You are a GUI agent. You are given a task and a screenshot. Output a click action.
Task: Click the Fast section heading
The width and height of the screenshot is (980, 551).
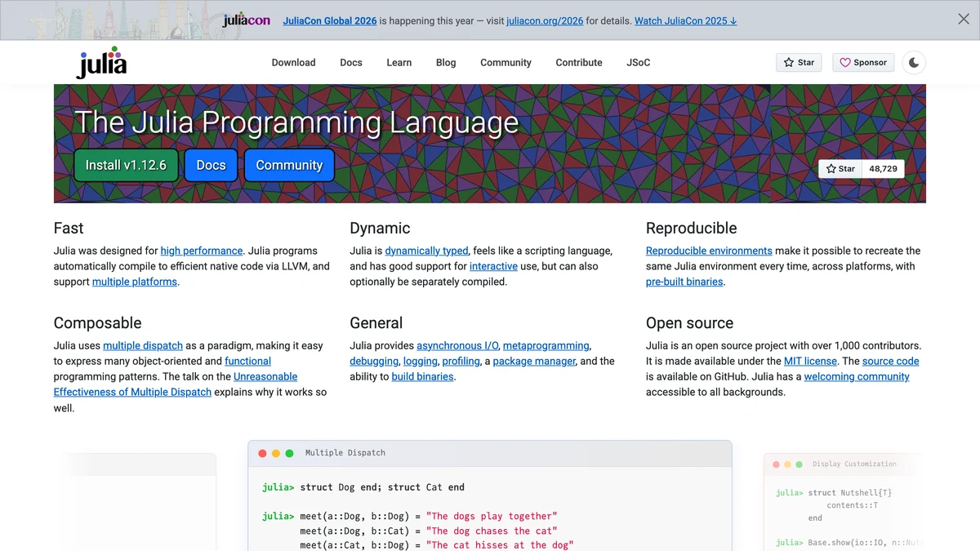click(x=69, y=229)
